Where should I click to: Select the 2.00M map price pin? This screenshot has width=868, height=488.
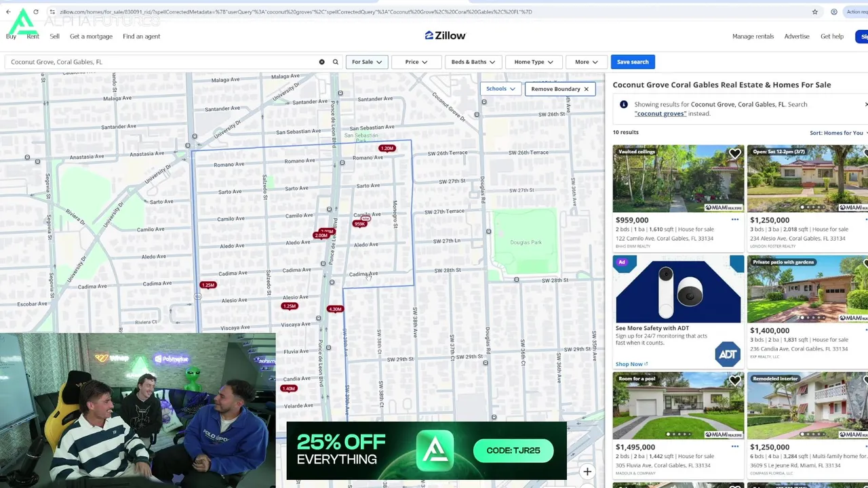click(x=321, y=235)
